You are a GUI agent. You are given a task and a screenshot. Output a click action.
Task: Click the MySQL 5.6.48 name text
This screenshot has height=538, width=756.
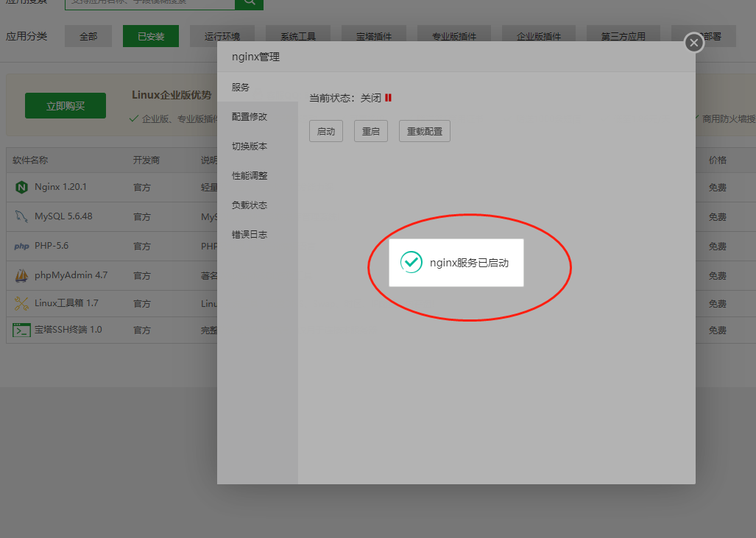tap(63, 216)
